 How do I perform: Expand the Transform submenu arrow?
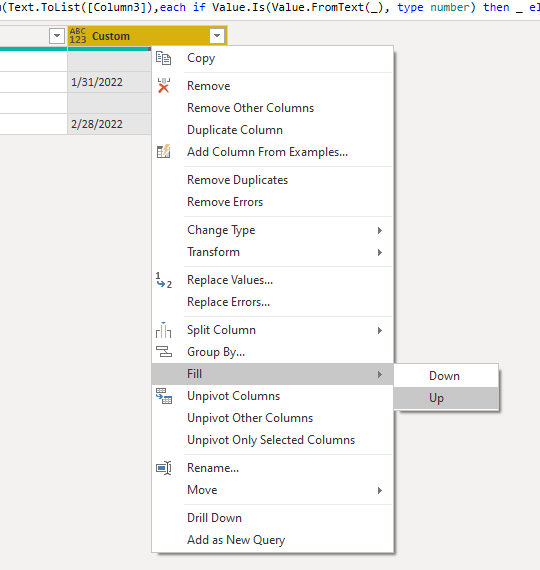(x=380, y=252)
